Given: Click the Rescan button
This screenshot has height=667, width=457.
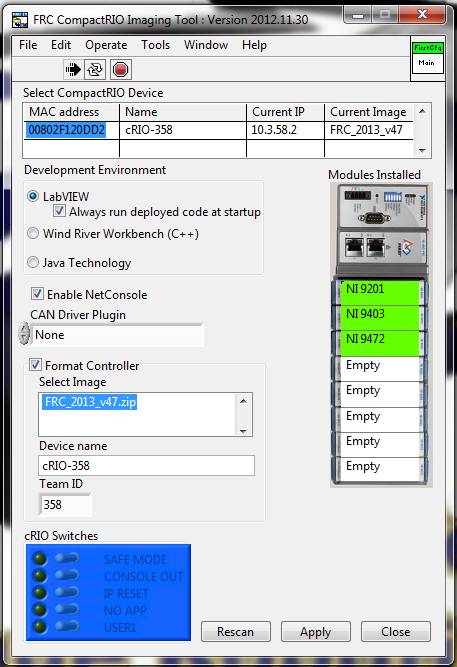Looking at the screenshot, I should 235,631.
